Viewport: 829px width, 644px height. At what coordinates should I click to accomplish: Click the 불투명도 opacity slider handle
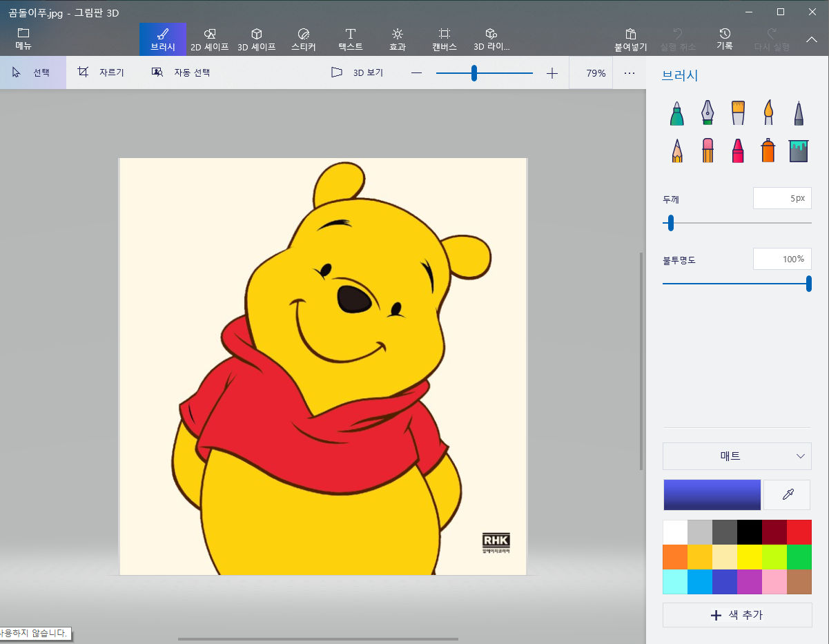point(808,283)
